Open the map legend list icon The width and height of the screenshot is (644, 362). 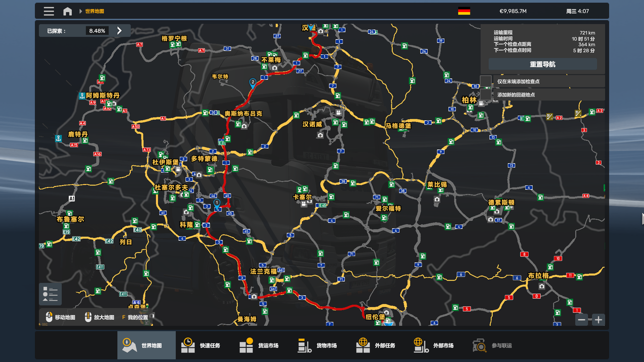pyautogui.click(x=50, y=294)
